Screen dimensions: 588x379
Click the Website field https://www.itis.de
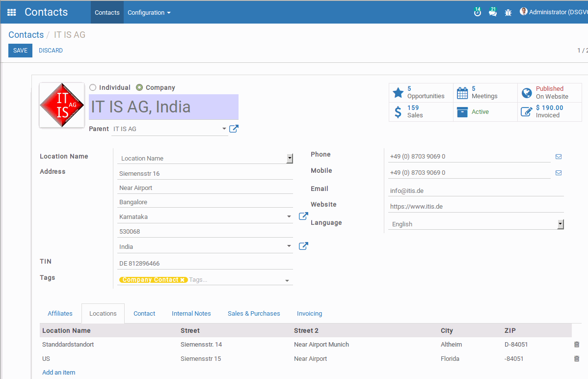click(x=476, y=206)
